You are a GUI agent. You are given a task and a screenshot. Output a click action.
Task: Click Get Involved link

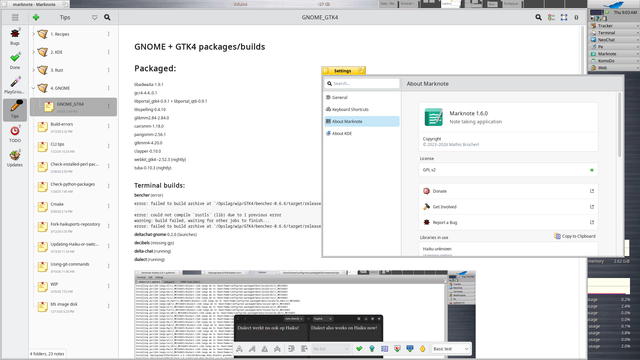tap(508, 207)
